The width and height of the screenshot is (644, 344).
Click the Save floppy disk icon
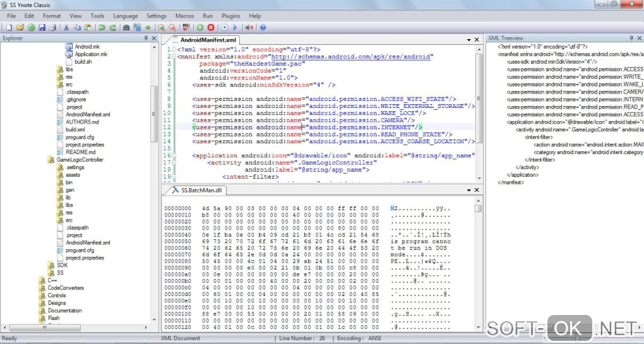[42, 28]
